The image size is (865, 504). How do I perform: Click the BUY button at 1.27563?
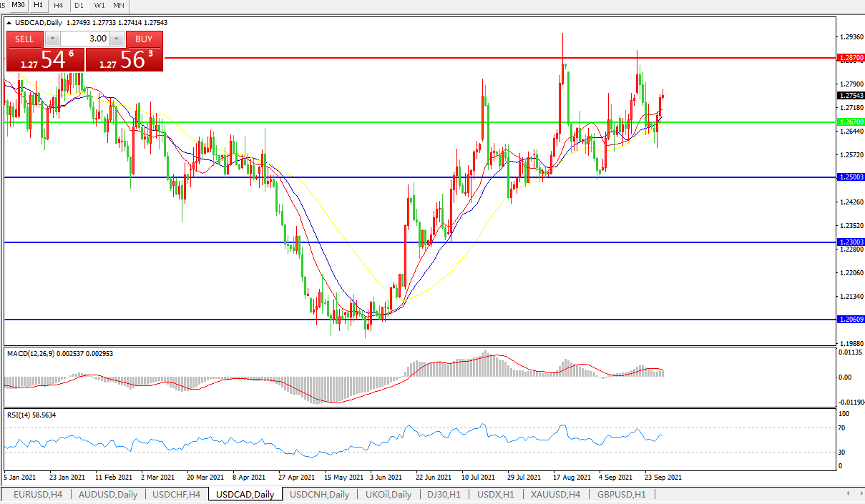point(124,59)
